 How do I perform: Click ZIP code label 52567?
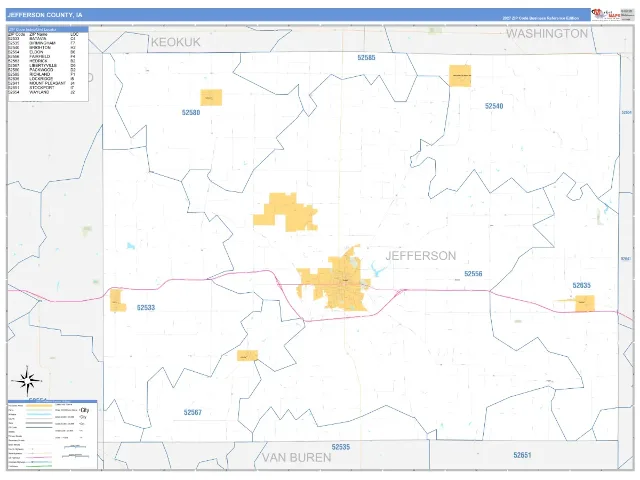[x=193, y=412]
